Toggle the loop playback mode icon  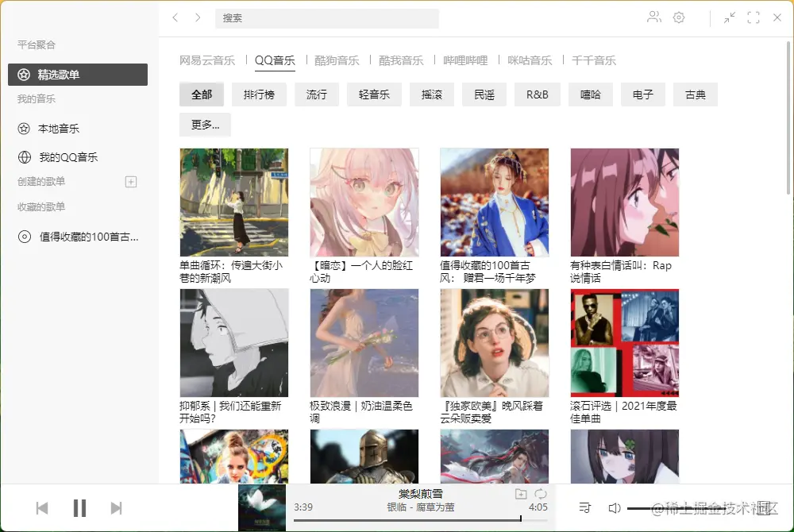pos(540,494)
